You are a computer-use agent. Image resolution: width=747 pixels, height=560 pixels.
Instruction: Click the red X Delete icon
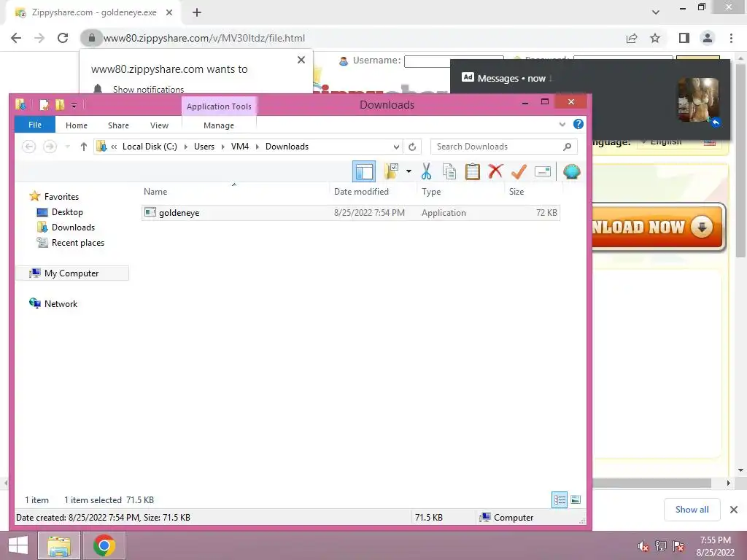pos(495,171)
